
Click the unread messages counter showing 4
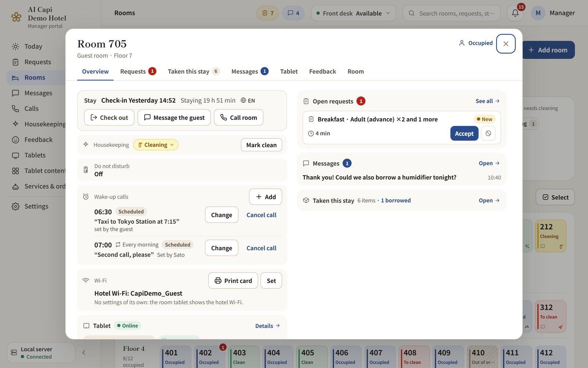(x=293, y=13)
